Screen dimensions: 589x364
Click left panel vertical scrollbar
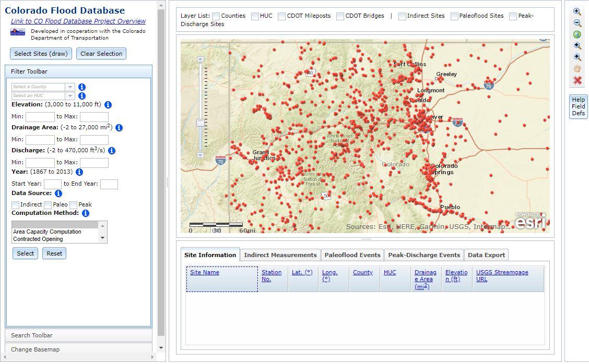(x=161, y=173)
